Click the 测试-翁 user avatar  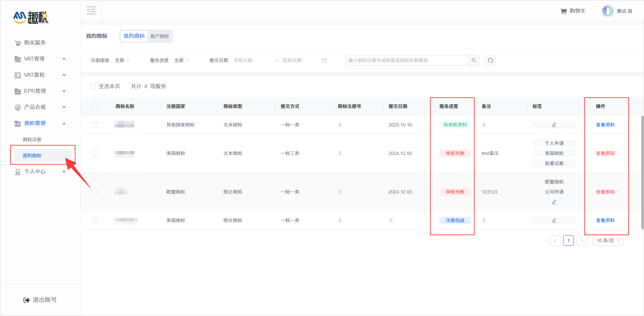(x=607, y=11)
